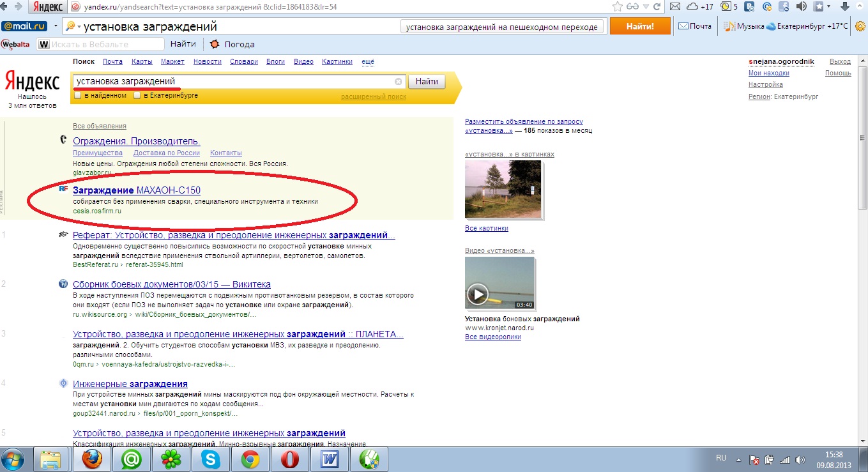Click Найти in the Webalta toolbar
868x472 pixels.
click(183, 44)
